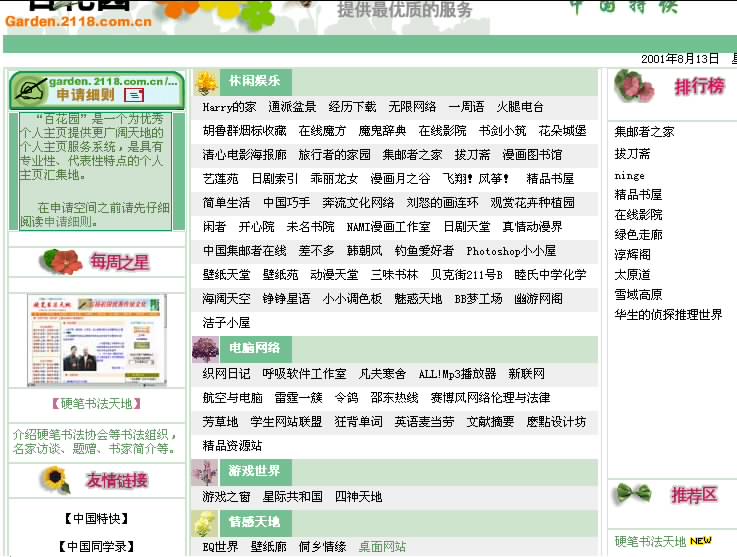
Task: Click the yellow rose icon beside 情感天地
Action: point(205,522)
